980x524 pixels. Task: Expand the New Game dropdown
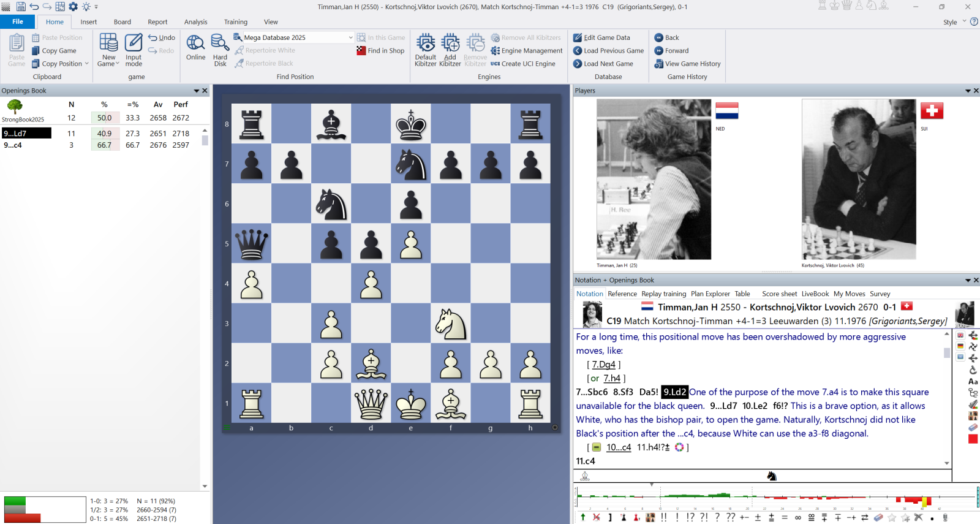coord(117,64)
